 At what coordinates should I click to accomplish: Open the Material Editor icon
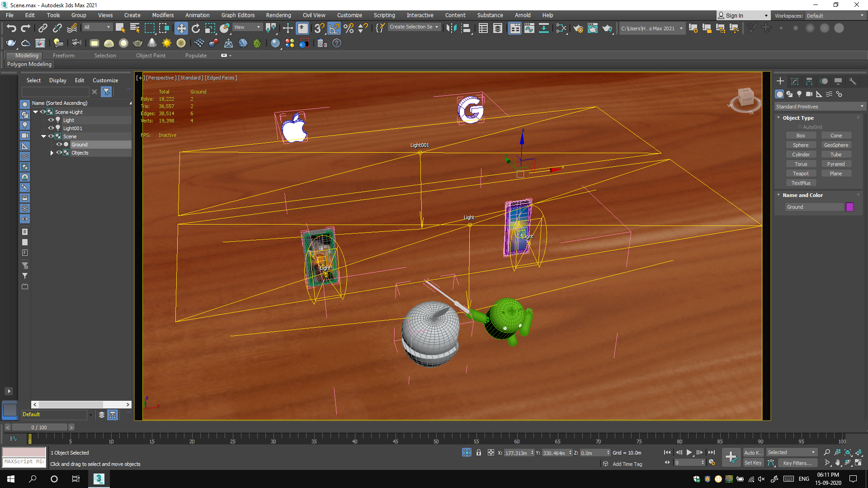[x=561, y=28]
